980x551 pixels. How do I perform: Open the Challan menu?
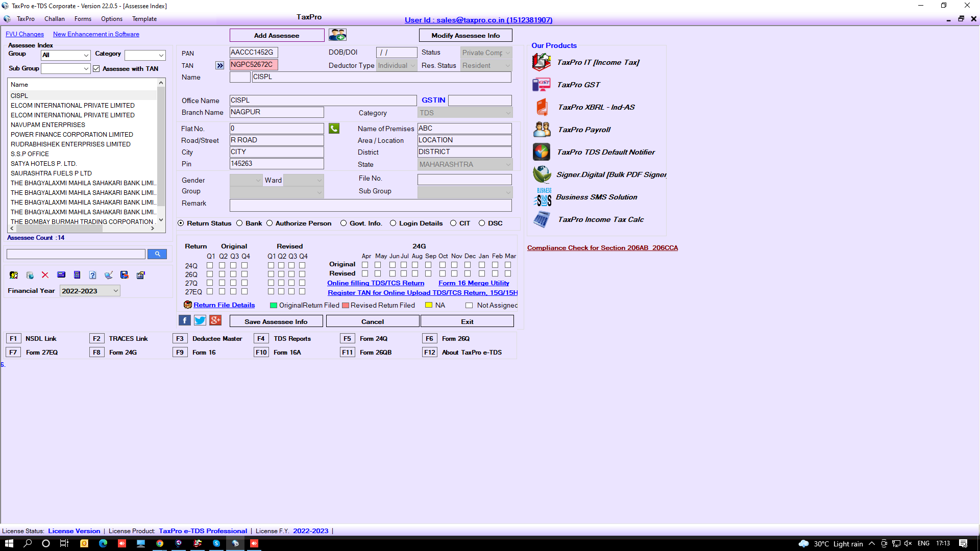[55, 19]
